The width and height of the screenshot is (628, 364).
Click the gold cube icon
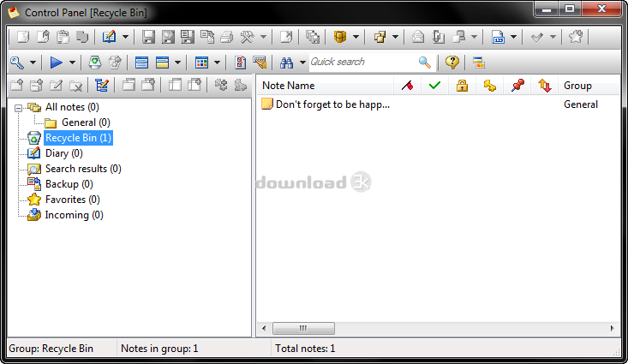340,37
